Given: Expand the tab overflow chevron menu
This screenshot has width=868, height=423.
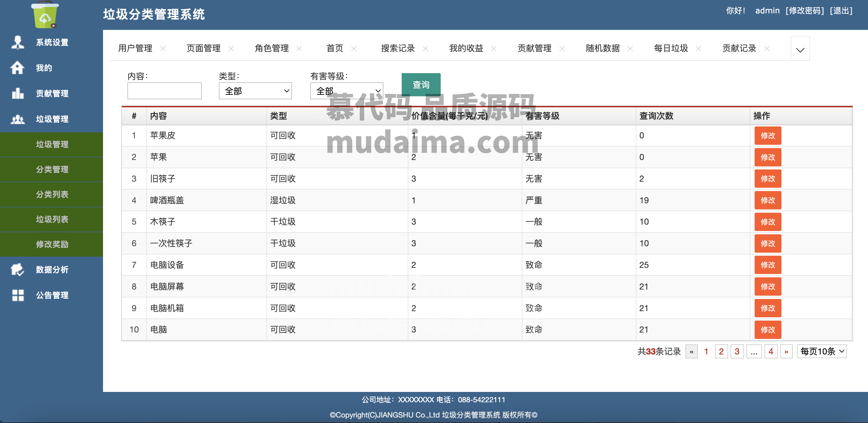Looking at the screenshot, I should coord(800,49).
